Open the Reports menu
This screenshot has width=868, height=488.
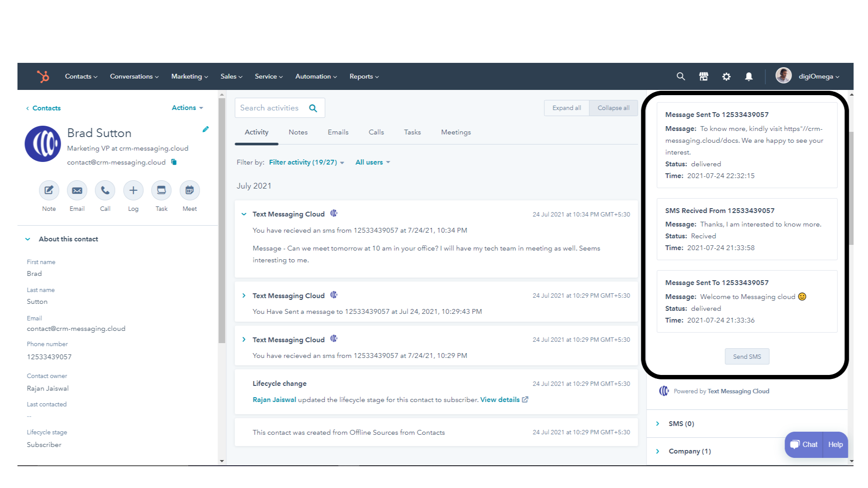364,76
